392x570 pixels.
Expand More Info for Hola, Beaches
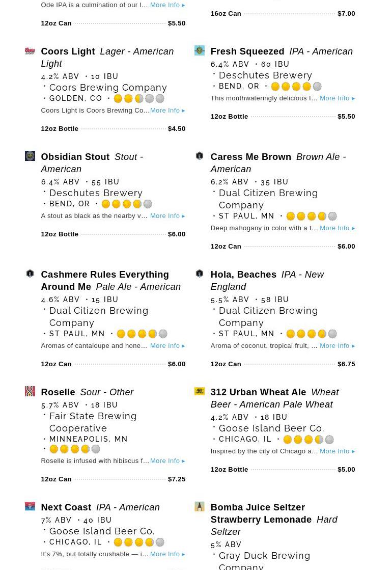pos(337,346)
